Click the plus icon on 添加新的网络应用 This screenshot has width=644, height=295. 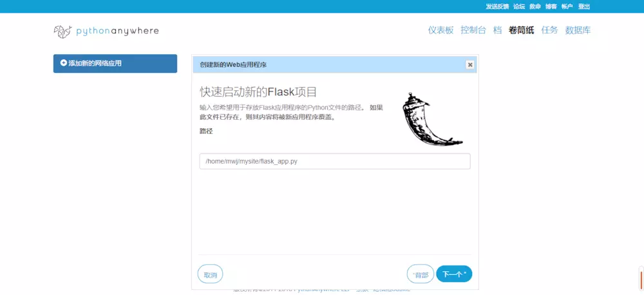(x=63, y=63)
